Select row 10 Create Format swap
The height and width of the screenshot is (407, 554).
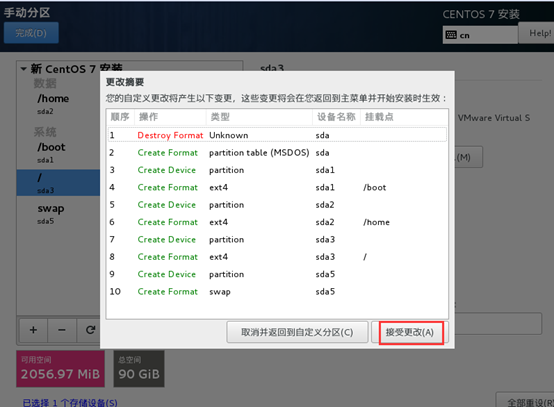(277, 291)
